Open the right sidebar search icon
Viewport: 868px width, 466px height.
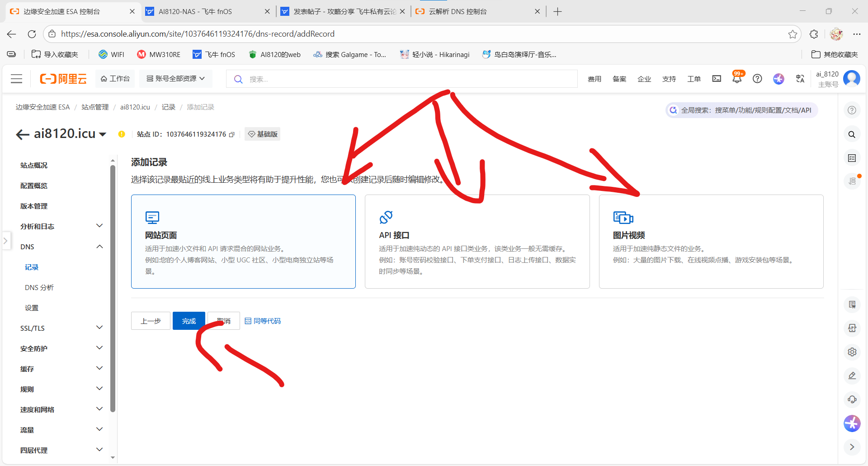pos(852,134)
